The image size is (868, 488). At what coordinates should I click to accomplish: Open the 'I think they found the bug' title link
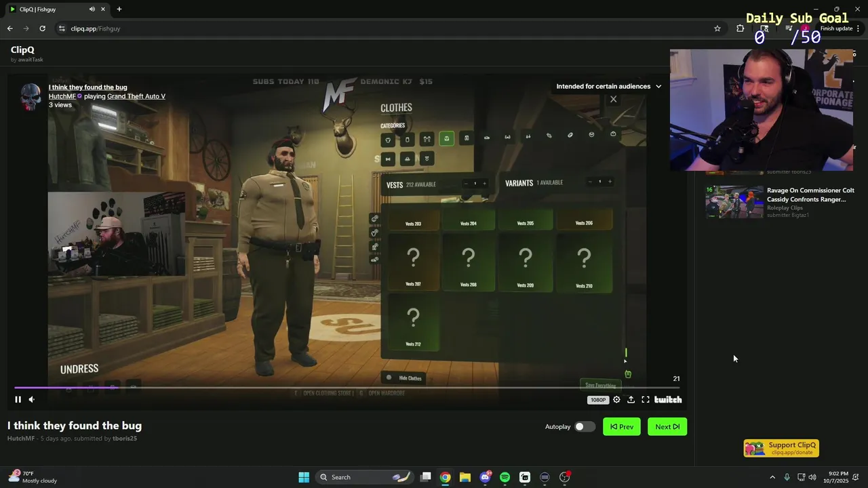point(87,87)
